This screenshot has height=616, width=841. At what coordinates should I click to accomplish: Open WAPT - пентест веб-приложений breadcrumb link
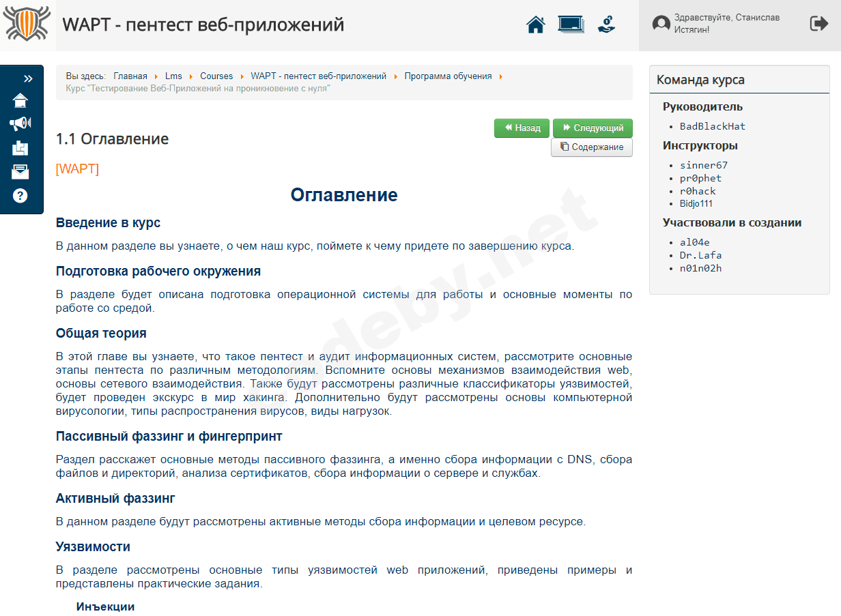tap(319, 76)
